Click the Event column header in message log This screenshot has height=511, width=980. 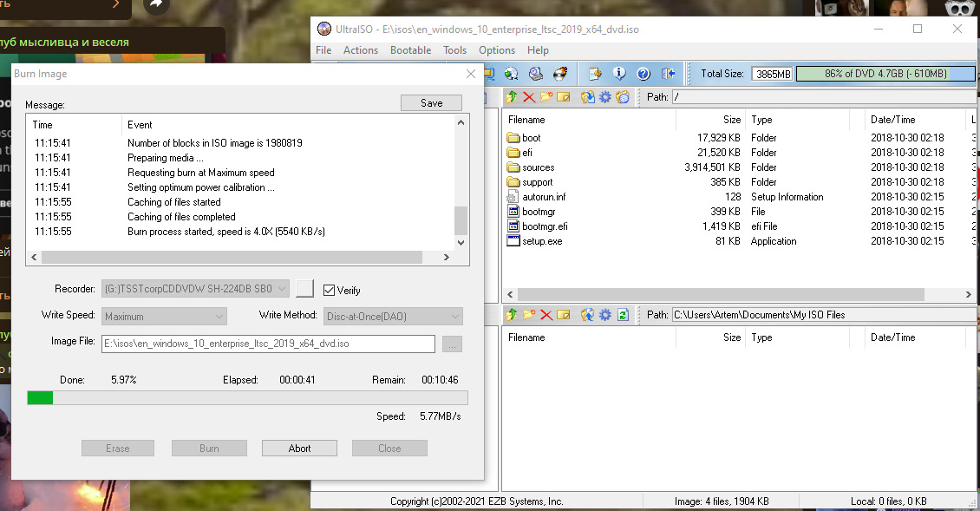tap(288, 125)
